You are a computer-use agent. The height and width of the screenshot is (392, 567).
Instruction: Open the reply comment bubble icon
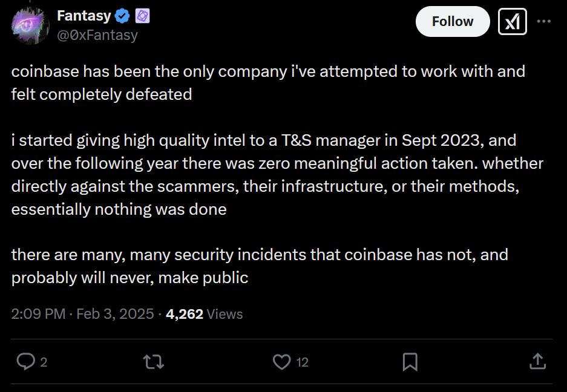[25, 362]
